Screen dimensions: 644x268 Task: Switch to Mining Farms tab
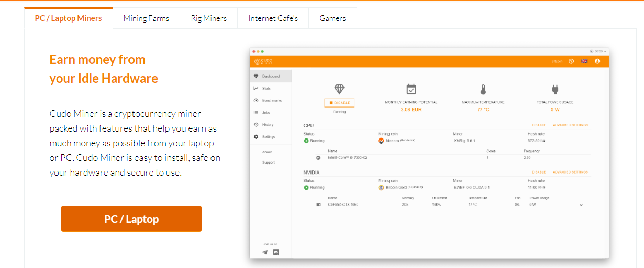pyautogui.click(x=146, y=18)
